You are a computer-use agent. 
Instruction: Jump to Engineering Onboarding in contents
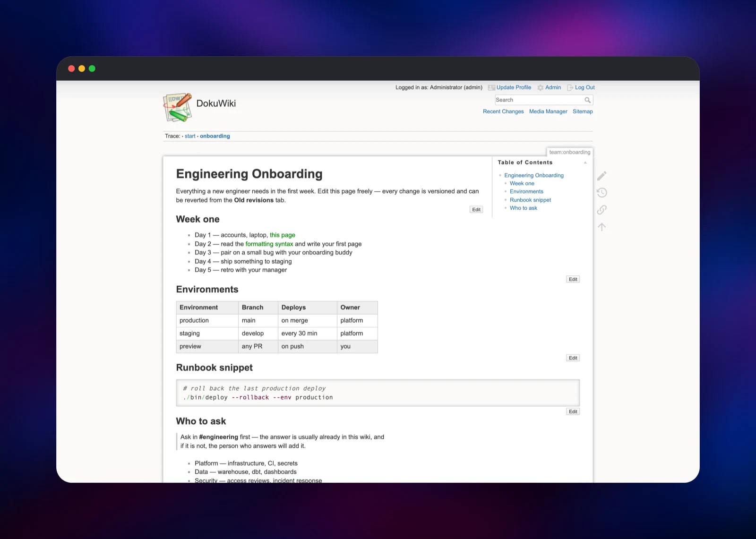point(534,175)
